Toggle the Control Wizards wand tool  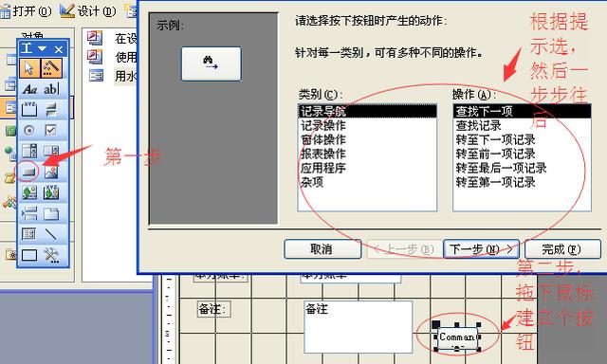[51, 68]
